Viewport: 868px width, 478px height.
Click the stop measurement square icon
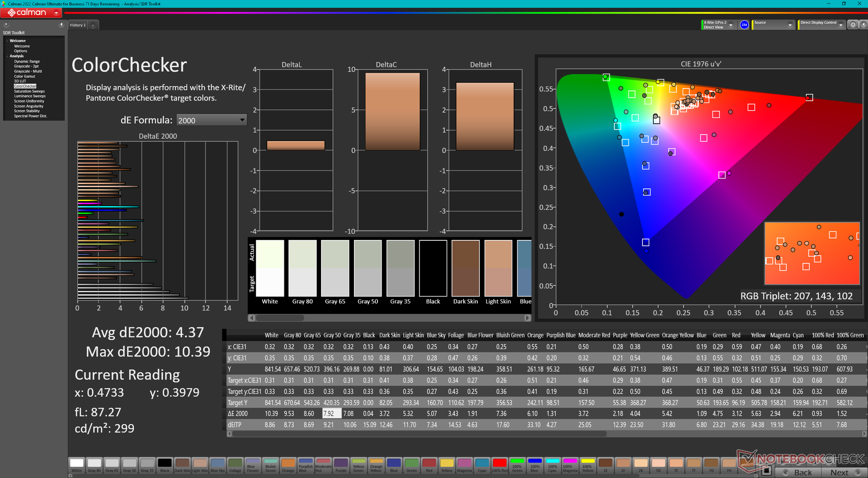pyautogui.click(x=766, y=471)
